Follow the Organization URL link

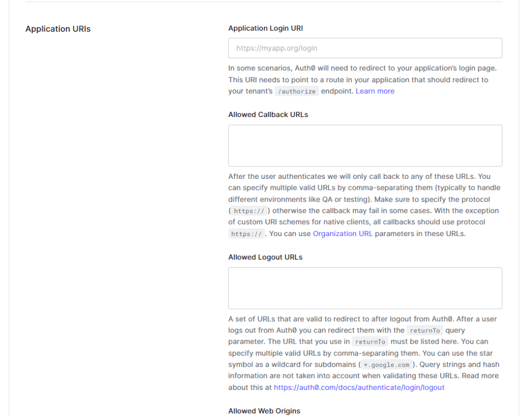343,233
